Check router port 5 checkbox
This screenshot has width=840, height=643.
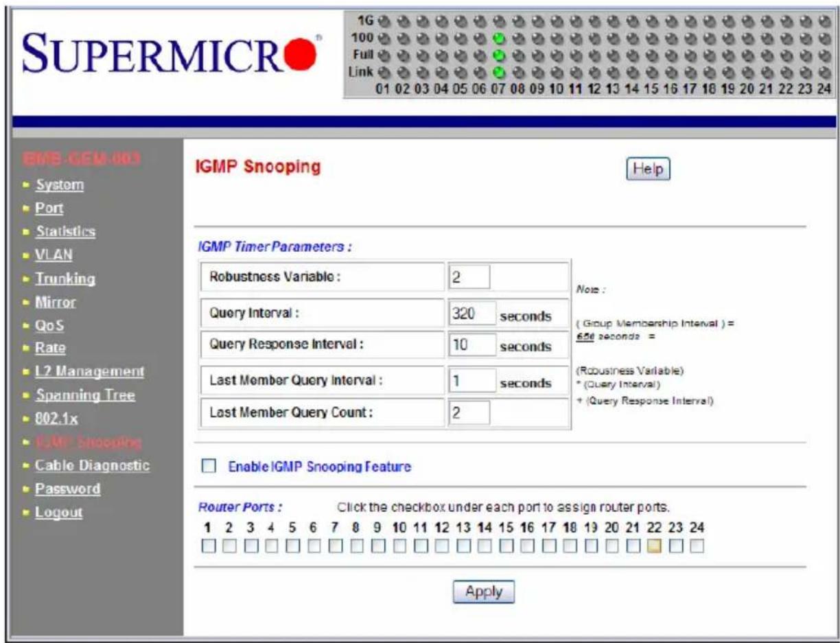click(293, 546)
